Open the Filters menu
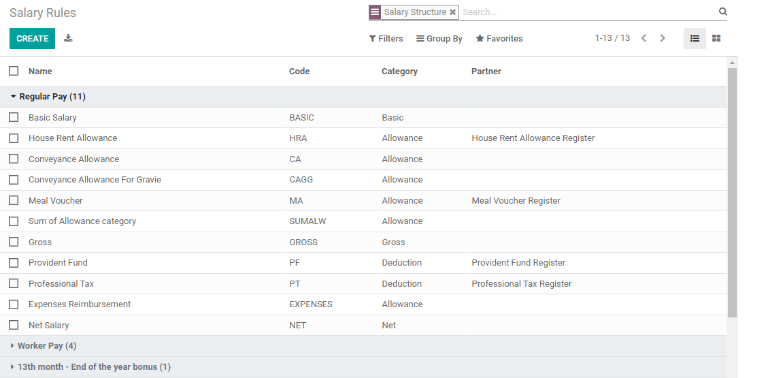The height and width of the screenshot is (378, 768). pyautogui.click(x=386, y=39)
